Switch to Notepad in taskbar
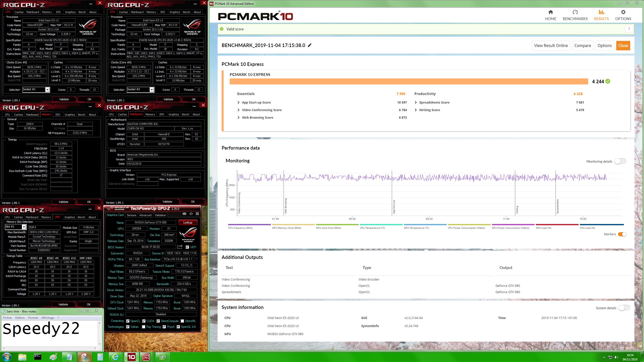Viewport: 644px width, 362px height. pos(69,357)
